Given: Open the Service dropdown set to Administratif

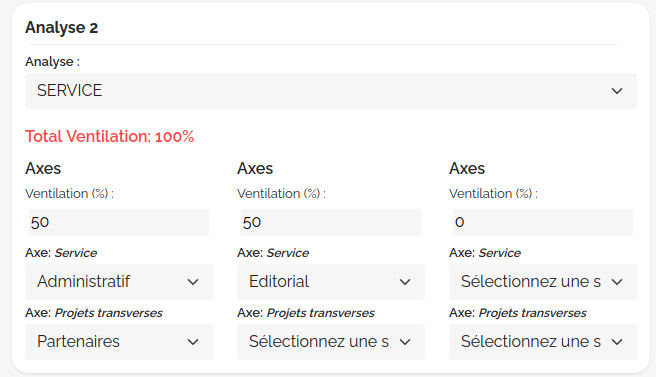Looking at the screenshot, I should click(119, 282).
